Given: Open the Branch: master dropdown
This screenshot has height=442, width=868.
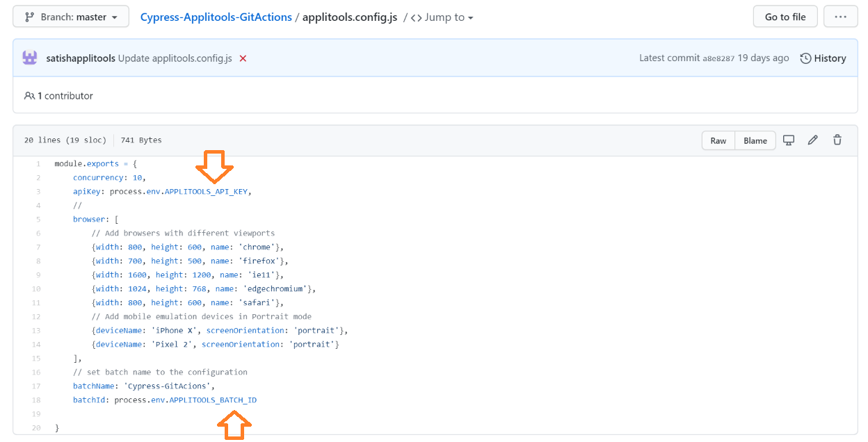Looking at the screenshot, I should click(x=71, y=17).
